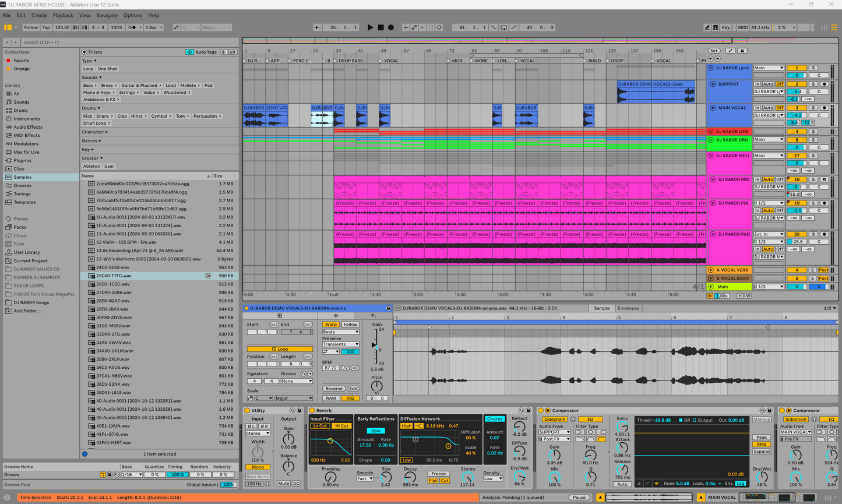Viewport: 842px width, 504px height.
Task: Toggle the scale mode icon in the control bar
Action: pos(177,27)
